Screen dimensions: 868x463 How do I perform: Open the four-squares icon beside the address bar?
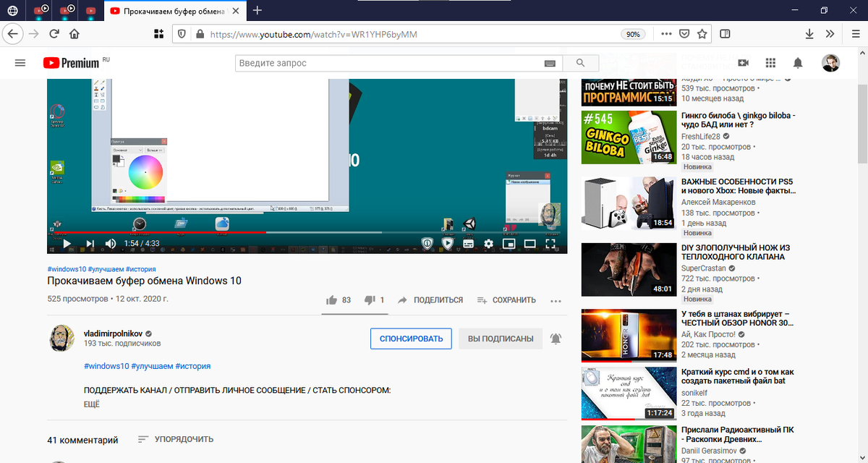pos(159,34)
